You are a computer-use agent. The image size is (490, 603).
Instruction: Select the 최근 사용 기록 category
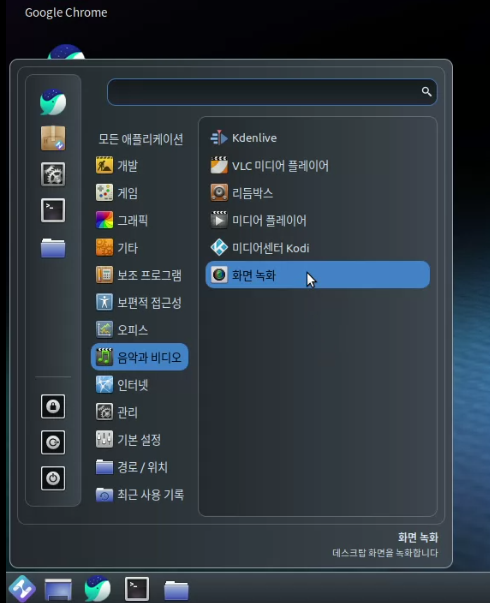click(x=140, y=495)
